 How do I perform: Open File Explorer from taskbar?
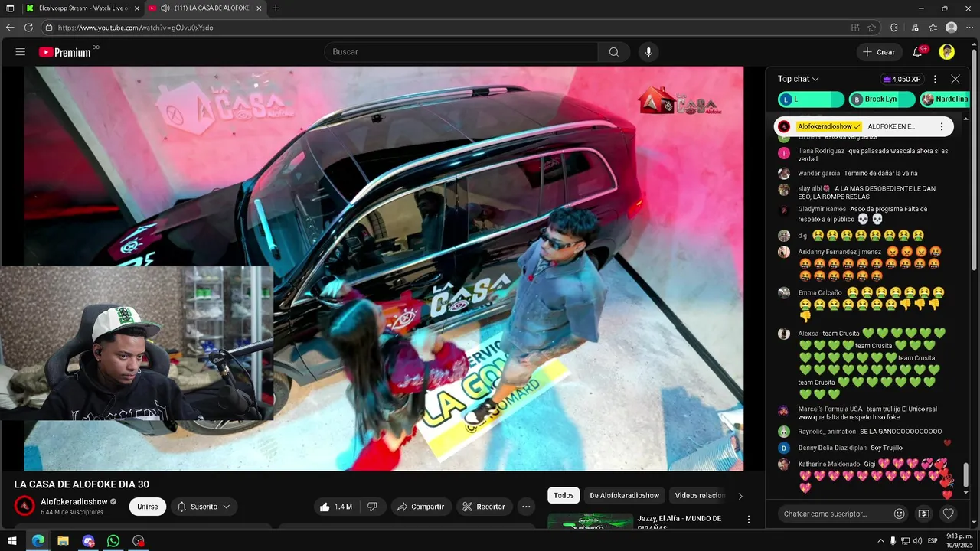click(x=63, y=541)
